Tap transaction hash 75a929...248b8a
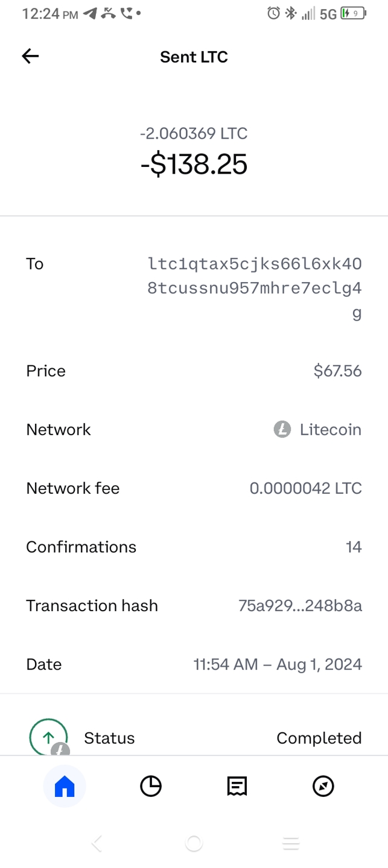388x868 pixels. [x=300, y=606]
